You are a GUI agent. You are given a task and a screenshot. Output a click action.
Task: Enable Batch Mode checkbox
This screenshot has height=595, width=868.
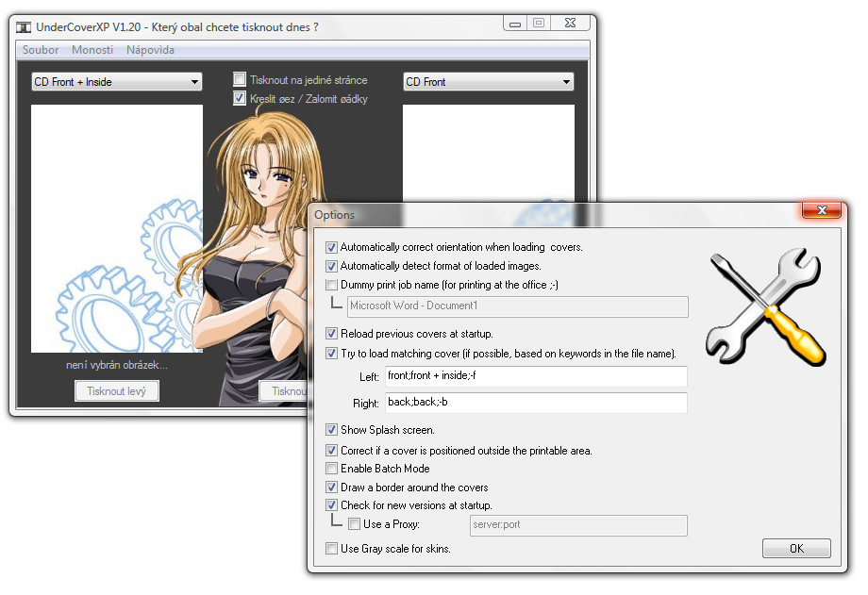pyautogui.click(x=331, y=469)
